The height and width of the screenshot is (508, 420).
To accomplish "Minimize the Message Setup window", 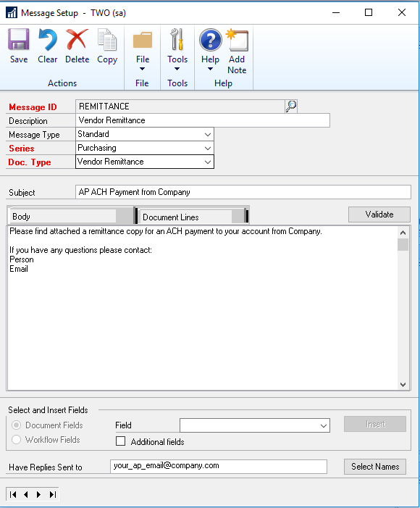I will pyautogui.click(x=336, y=12).
